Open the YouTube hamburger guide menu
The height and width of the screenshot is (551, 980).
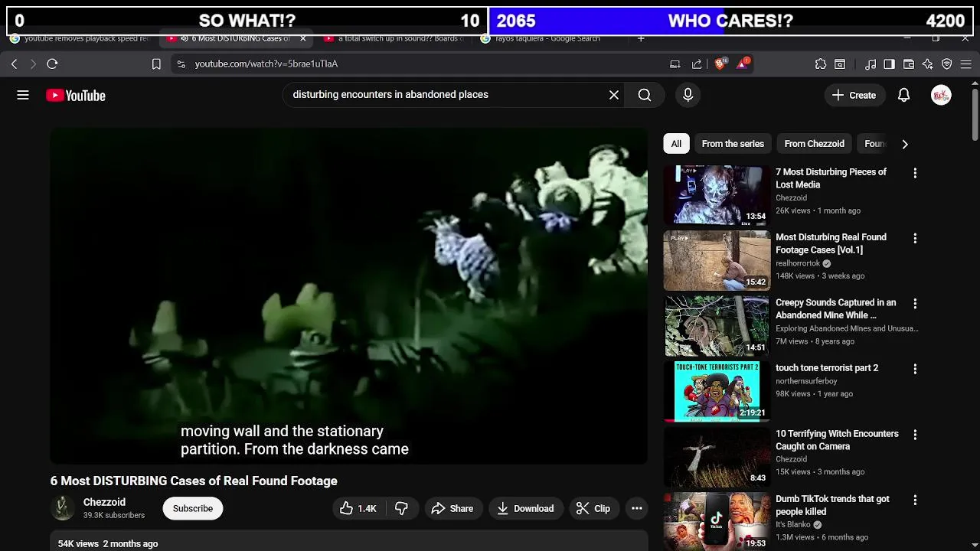pyautogui.click(x=23, y=95)
